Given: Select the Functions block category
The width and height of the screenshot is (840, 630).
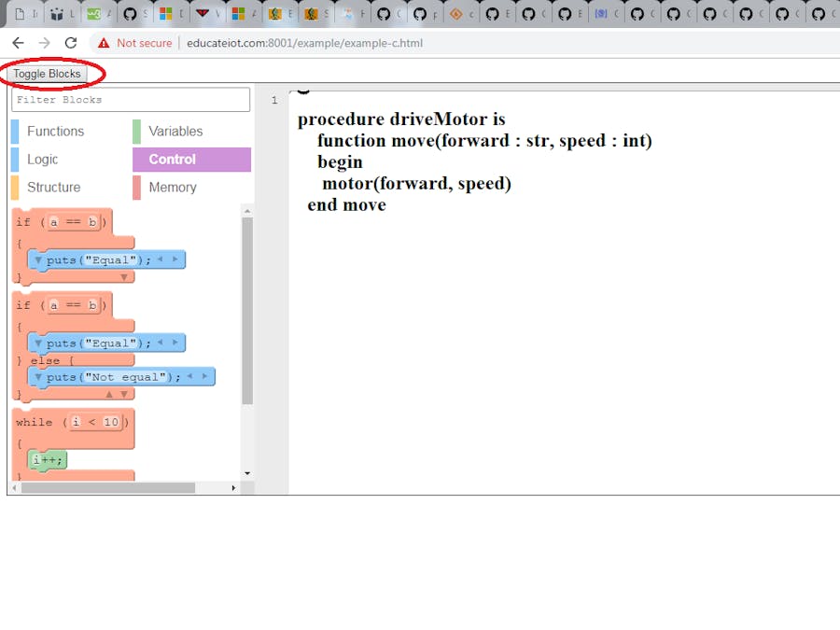Looking at the screenshot, I should [x=55, y=132].
